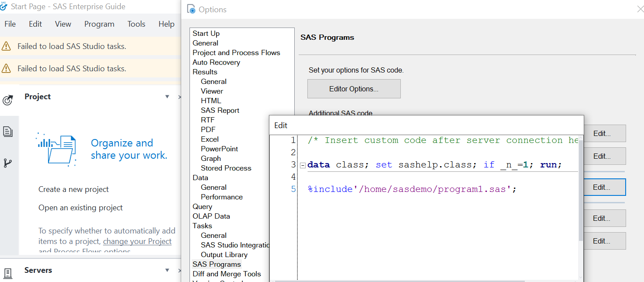The width and height of the screenshot is (644, 282).
Task: Click the Servers pane building icon
Action: coord(7,273)
